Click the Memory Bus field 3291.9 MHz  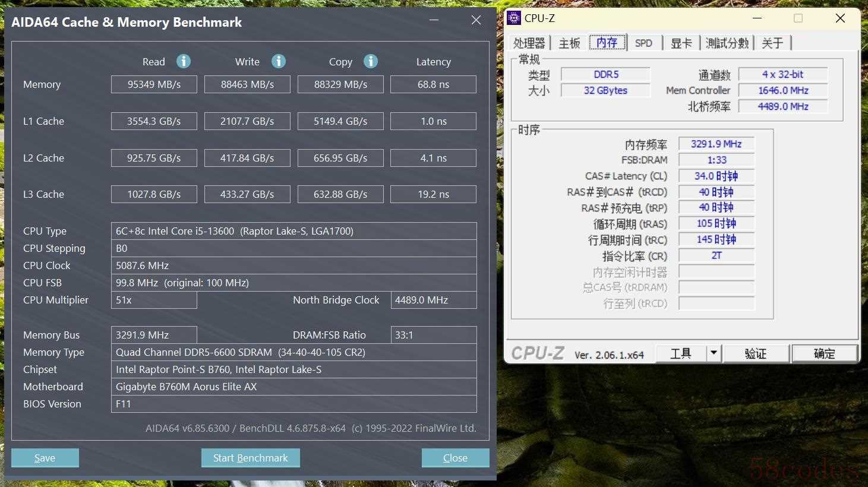154,335
